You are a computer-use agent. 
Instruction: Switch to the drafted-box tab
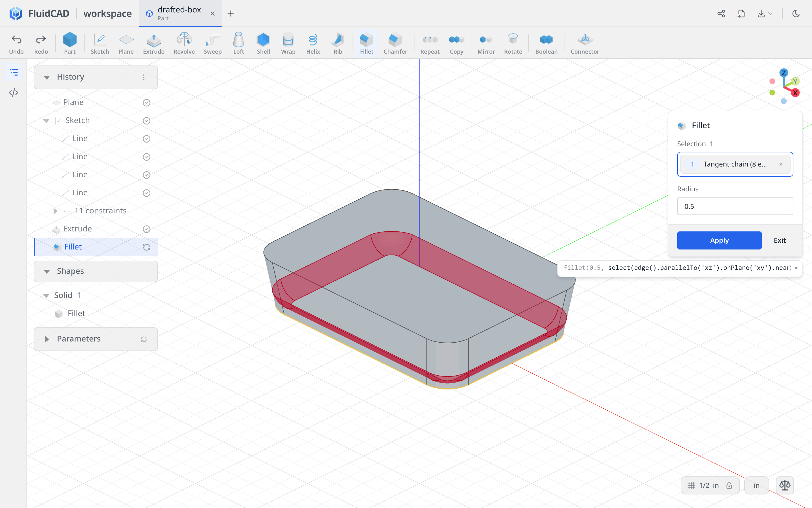pos(180,14)
